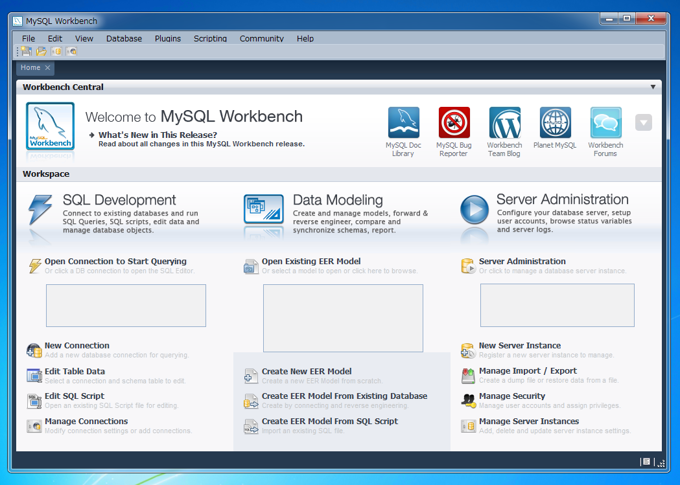Click the Create New EER Model icon

coord(251,376)
